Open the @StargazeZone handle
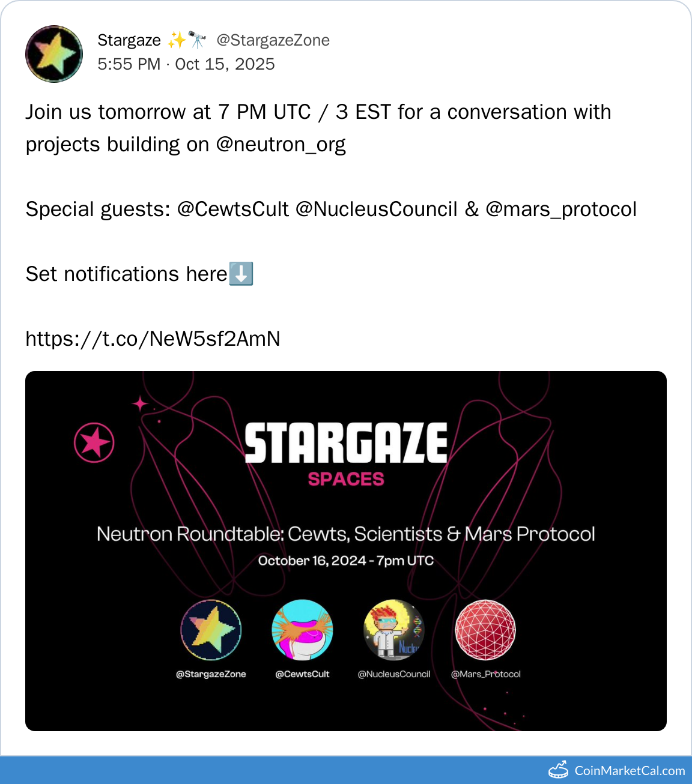The width and height of the screenshot is (692, 784). point(273,40)
